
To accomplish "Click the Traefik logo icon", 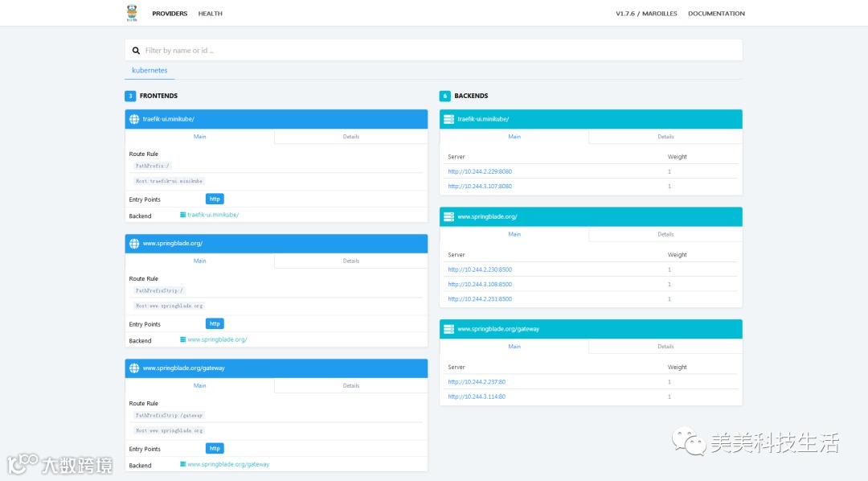I will point(132,13).
